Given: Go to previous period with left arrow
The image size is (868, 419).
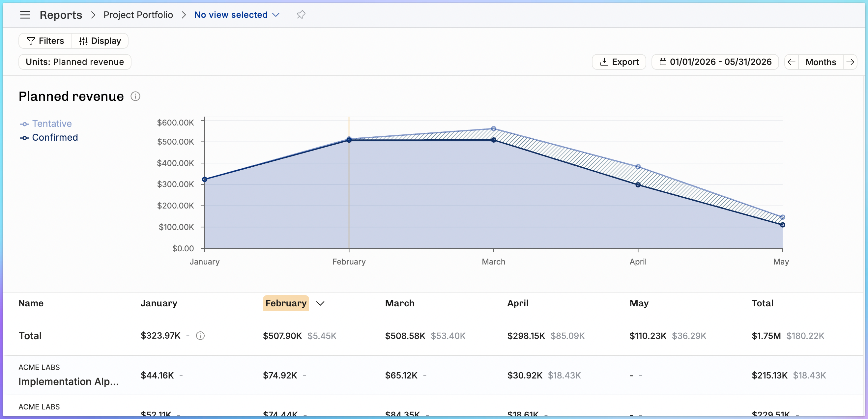Looking at the screenshot, I should click(792, 62).
